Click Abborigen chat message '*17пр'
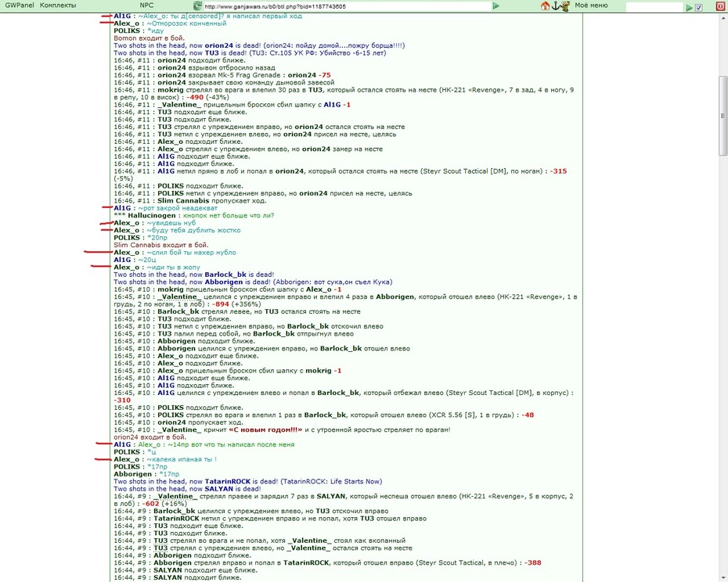728x582 pixels. coord(169,474)
